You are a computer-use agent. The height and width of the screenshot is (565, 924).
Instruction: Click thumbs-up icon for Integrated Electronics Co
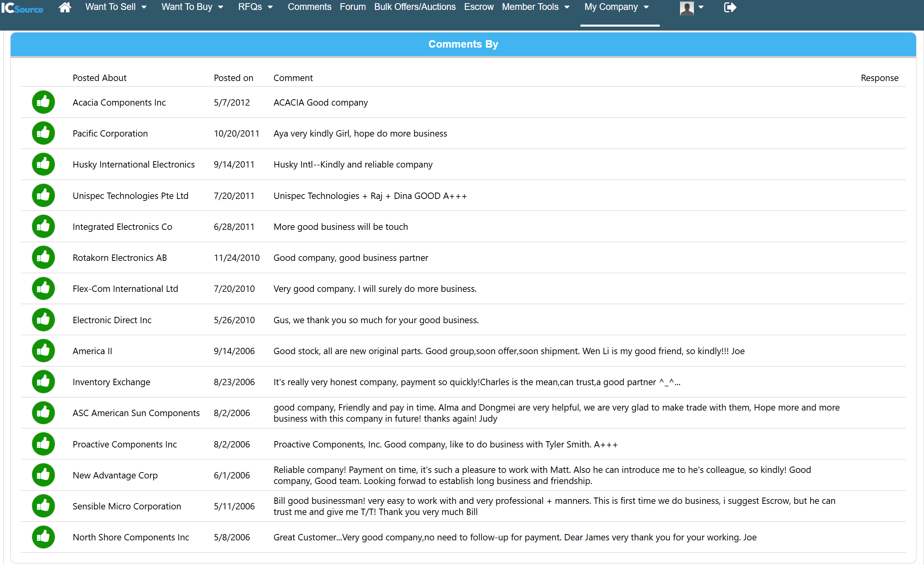[43, 226]
